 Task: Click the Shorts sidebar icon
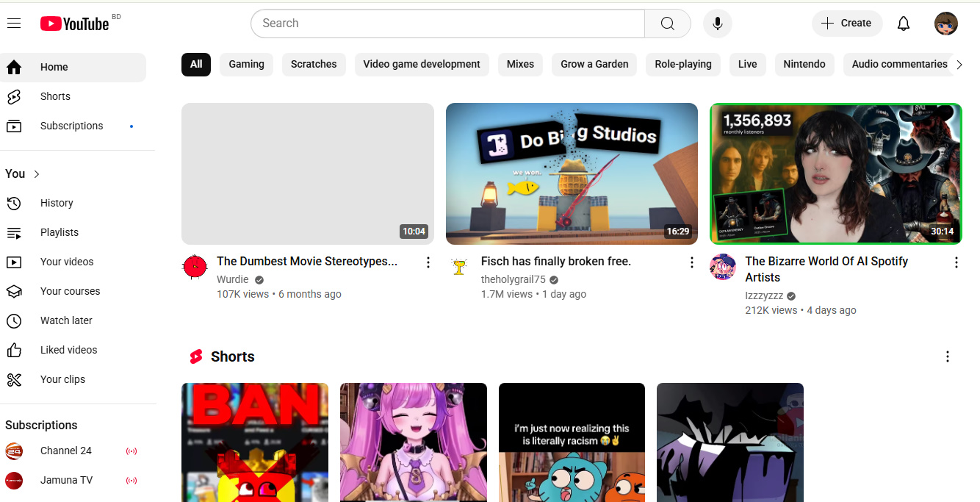[14, 96]
